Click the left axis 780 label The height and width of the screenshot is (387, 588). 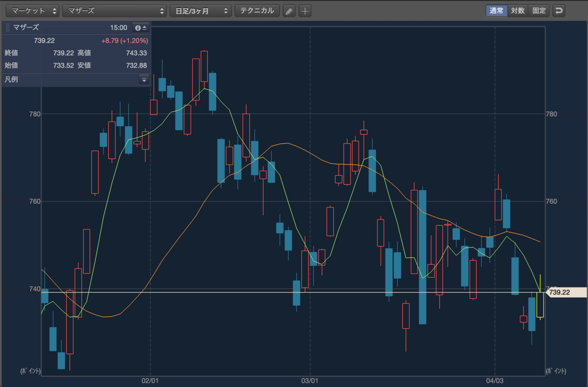coord(34,114)
